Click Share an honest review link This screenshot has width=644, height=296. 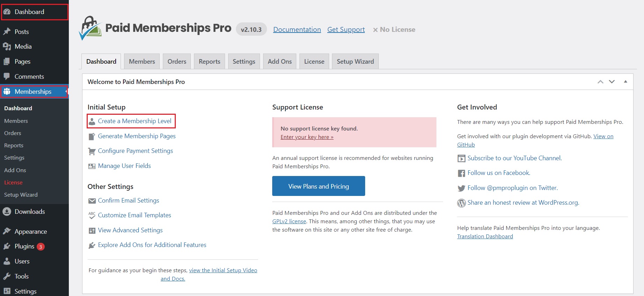[x=523, y=202]
